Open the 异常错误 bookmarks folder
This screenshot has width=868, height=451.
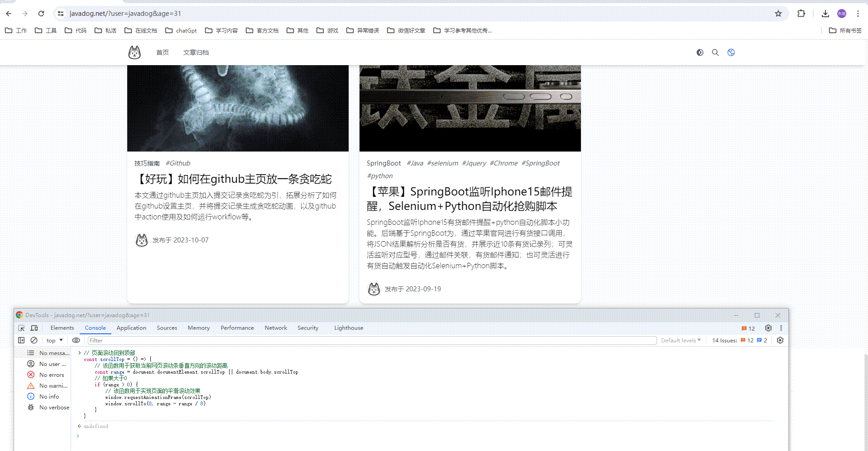coord(363,30)
